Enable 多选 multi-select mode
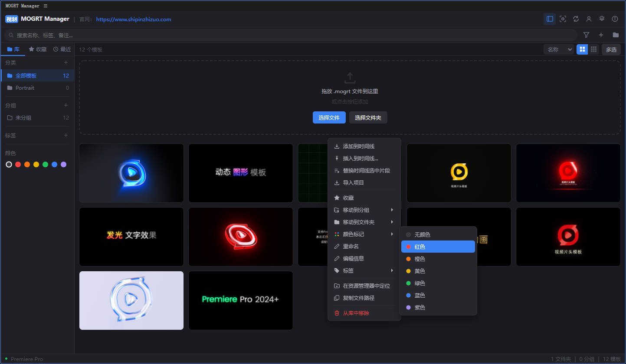Viewport: 626px width, 364px height. coord(611,49)
